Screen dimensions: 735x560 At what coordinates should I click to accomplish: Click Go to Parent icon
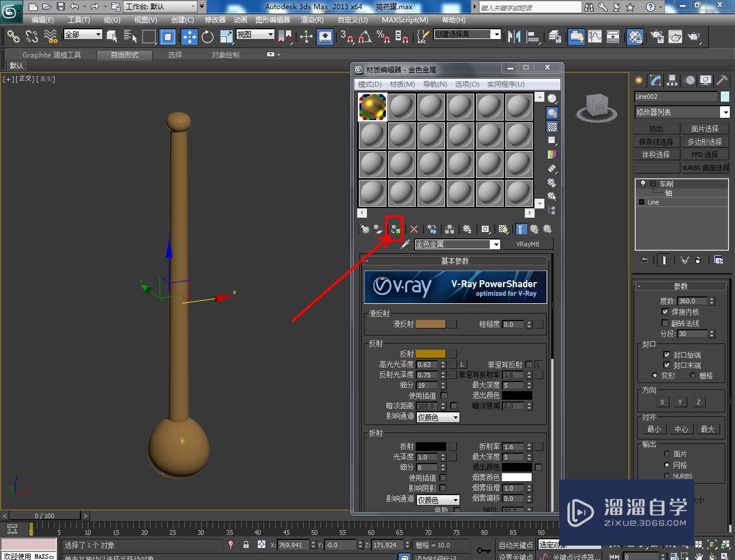pos(535,229)
